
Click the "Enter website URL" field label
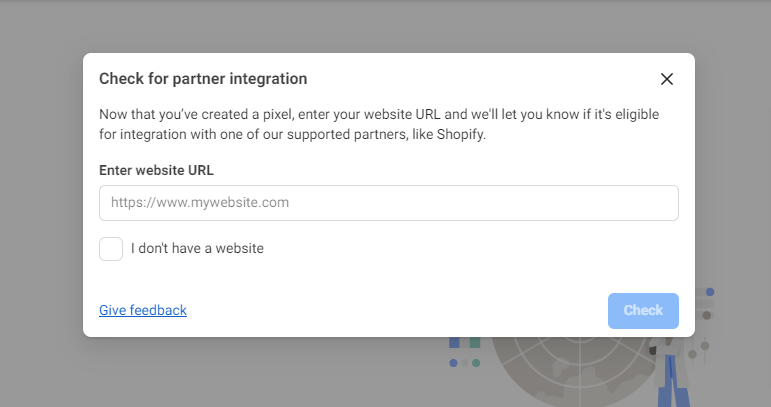tap(156, 170)
